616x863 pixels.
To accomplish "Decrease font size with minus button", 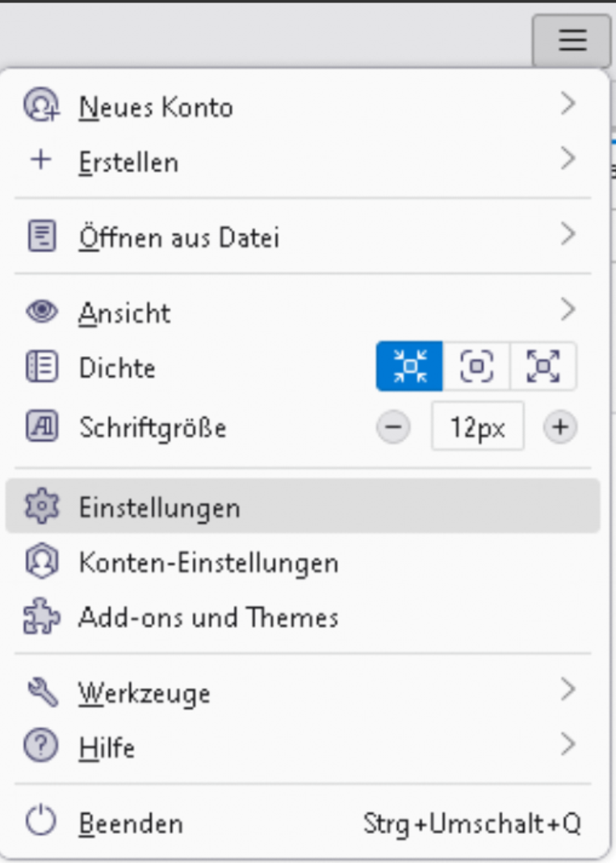I will (393, 426).
